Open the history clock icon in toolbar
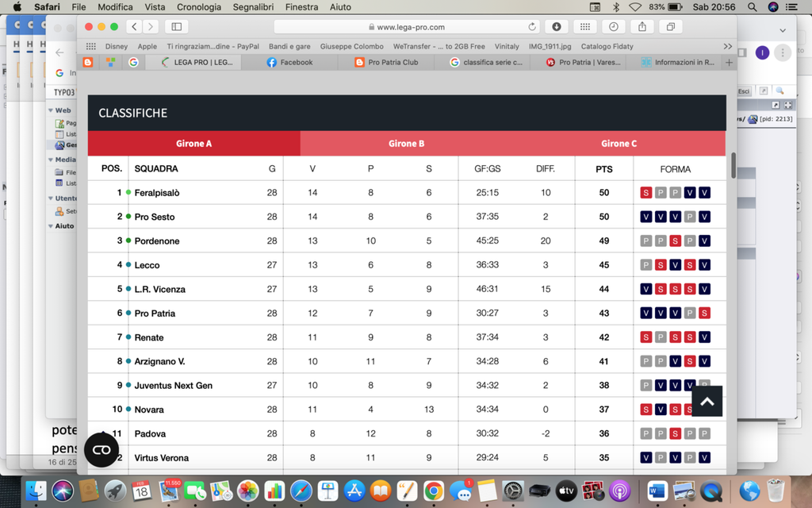This screenshot has height=508, width=812. click(613, 27)
